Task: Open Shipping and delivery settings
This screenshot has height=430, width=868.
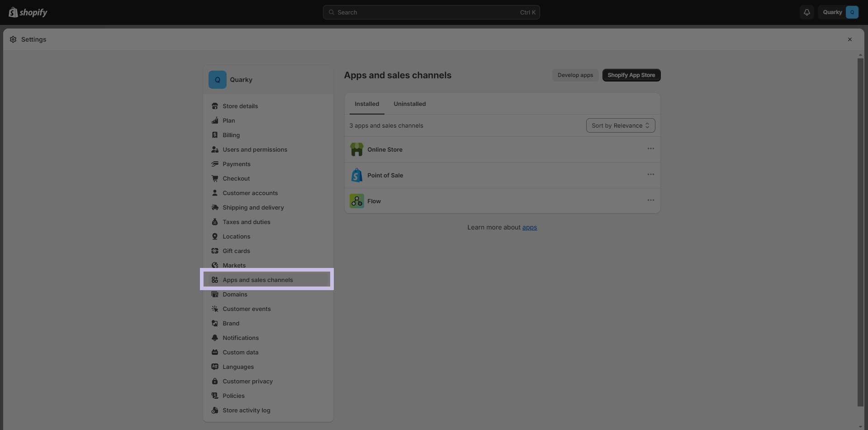Action: pyautogui.click(x=253, y=207)
